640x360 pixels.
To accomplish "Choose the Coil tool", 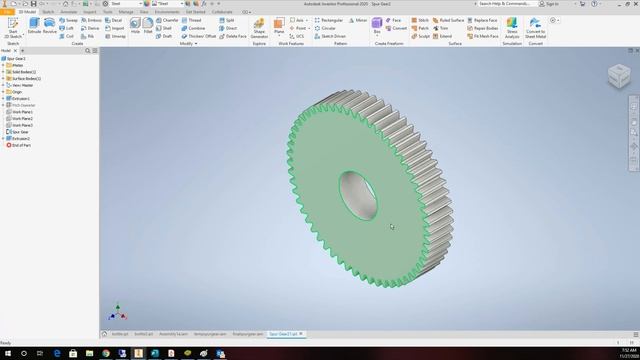I will pos(67,36).
